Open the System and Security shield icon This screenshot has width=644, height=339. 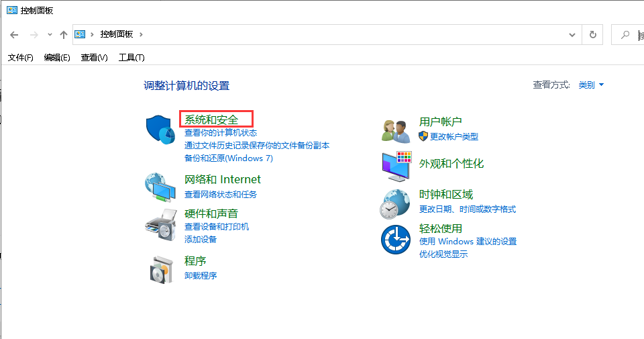click(x=160, y=130)
